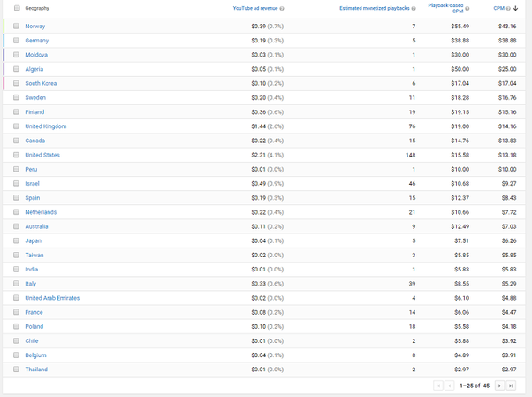
Task: Sort by YouTube ad revenue column
Action: click(x=255, y=8)
